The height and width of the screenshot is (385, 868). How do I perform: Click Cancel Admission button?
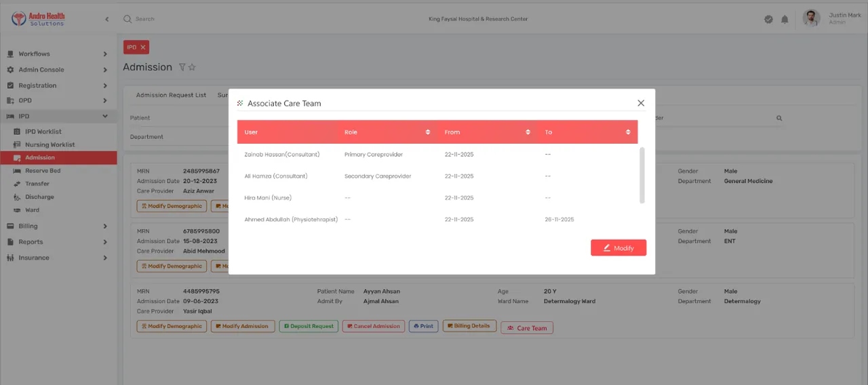pos(374,326)
